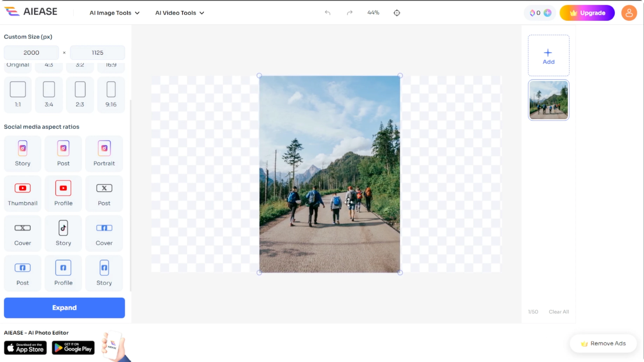Viewport: 644px width, 362px height.
Task: Choose YouTube Profile preset
Action: click(x=63, y=193)
